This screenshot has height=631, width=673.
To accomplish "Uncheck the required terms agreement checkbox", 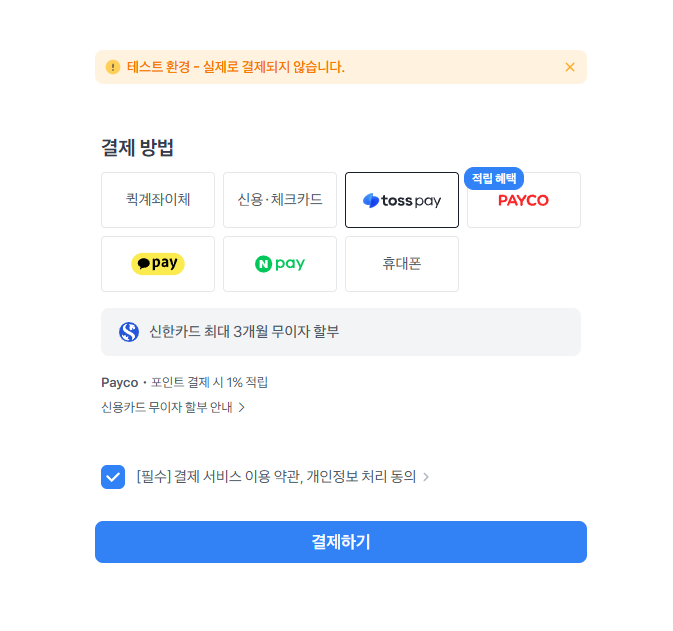I will pyautogui.click(x=113, y=477).
